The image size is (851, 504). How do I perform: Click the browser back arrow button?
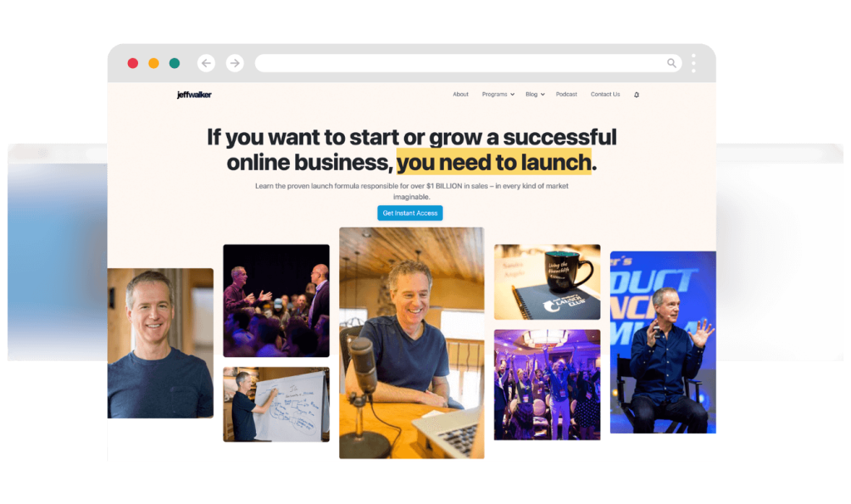click(206, 63)
